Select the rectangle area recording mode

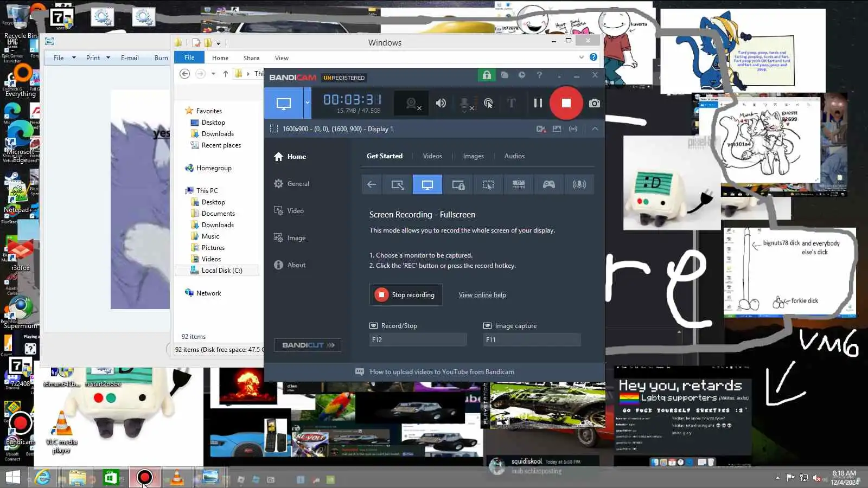(x=397, y=184)
